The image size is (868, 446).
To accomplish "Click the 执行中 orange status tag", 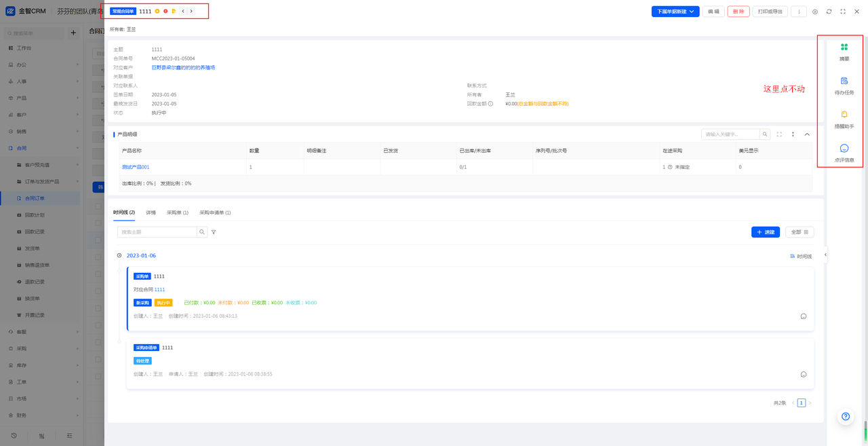I will pos(163,303).
